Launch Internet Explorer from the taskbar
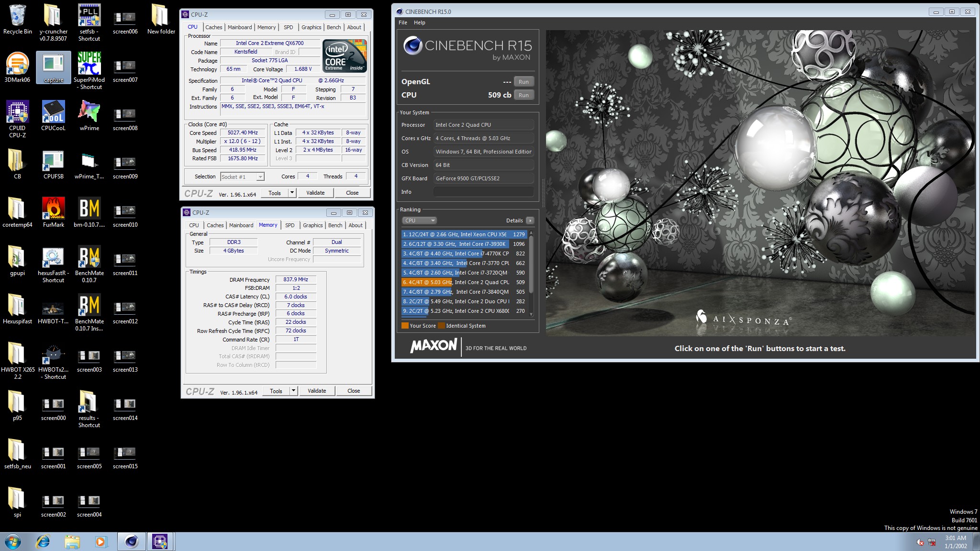The width and height of the screenshot is (980, 551). (43, 542)
